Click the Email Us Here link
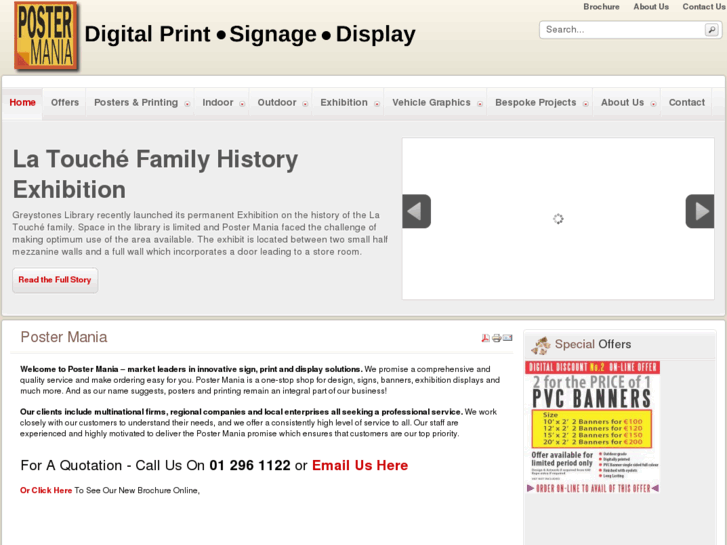The width and height of the screenshot is (727, 545). tap(360, 465)
